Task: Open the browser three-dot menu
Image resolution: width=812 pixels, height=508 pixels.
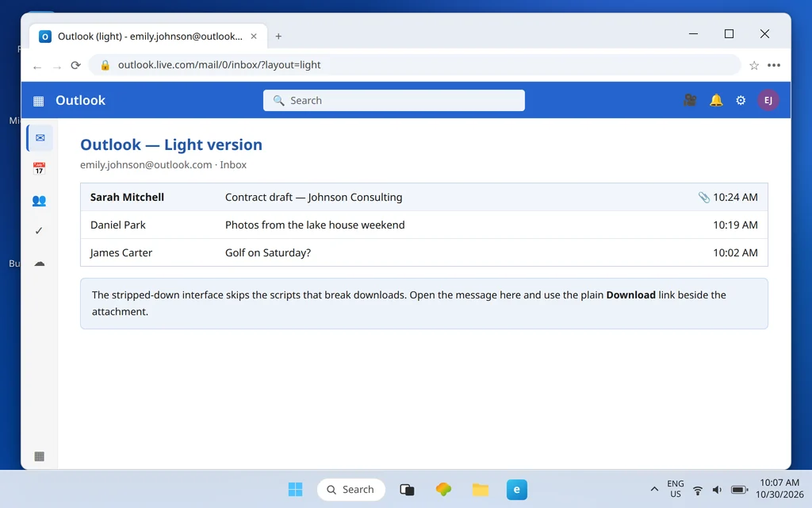Action: (774, 65)
